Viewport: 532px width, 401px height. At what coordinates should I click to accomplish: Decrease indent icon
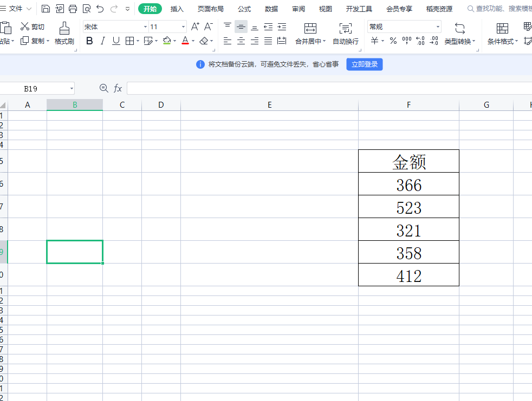[268, 27]
